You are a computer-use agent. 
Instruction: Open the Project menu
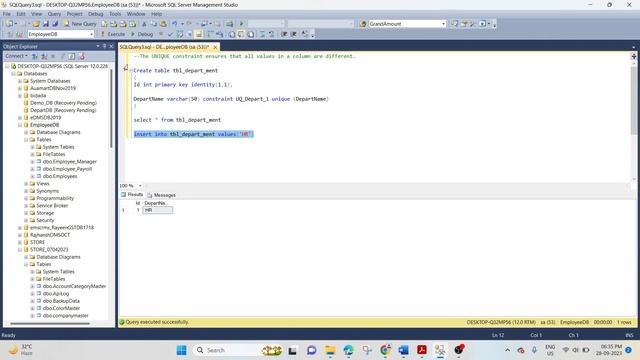pos(74,14)
